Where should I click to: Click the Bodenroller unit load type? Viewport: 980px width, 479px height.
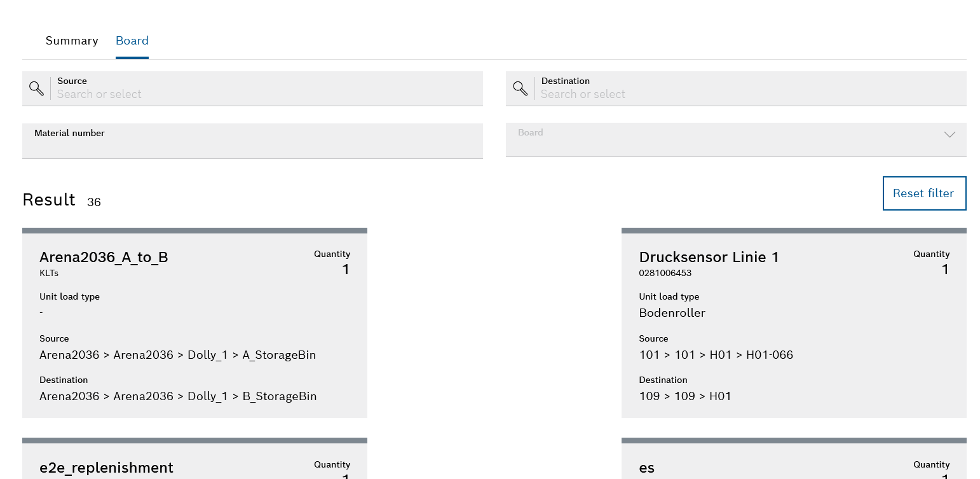(x=672, y=313)
